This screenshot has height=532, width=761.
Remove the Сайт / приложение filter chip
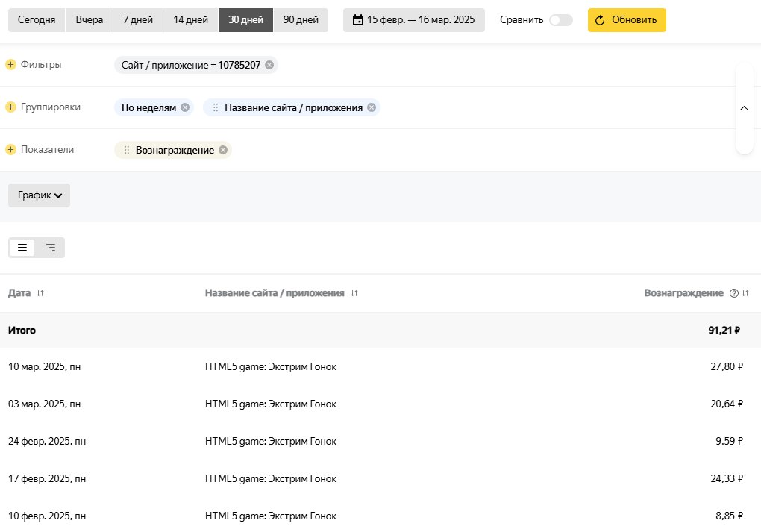tap(269, 65)
